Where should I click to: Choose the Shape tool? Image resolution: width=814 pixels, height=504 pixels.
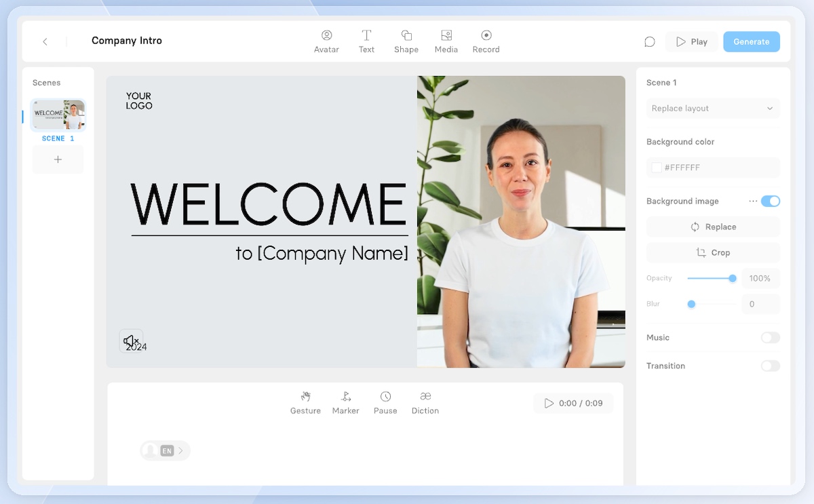[406, 41]
